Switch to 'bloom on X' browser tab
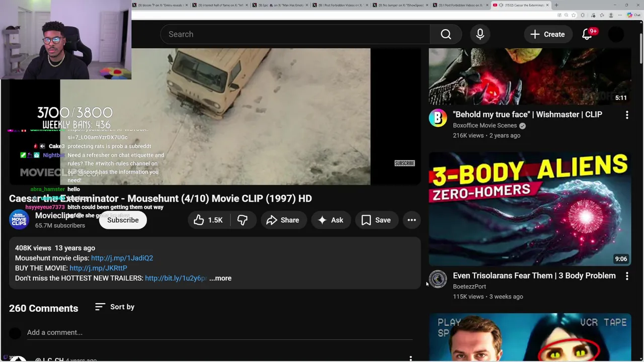Viewport: 644px width, 362px height. pyautogui.click(x=160, y=5)
